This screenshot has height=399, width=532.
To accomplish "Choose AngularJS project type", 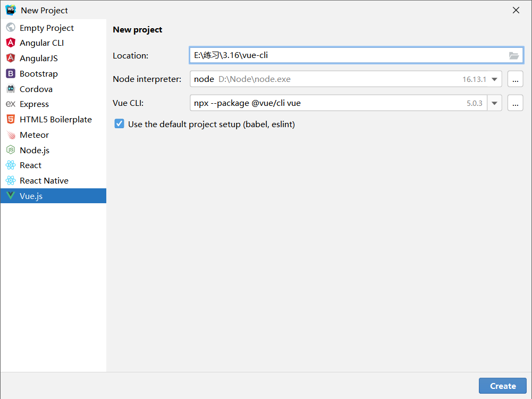I will tap(39, 59).
